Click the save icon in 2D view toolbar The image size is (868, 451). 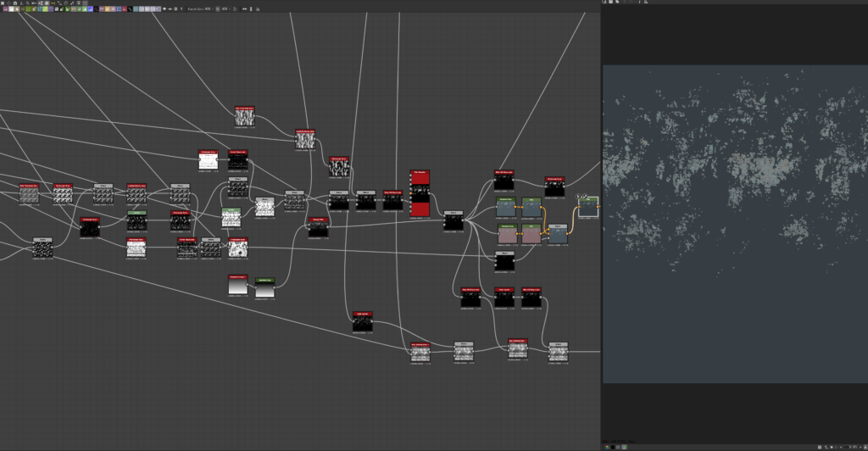pyautogui.click(x=609, y=2)
